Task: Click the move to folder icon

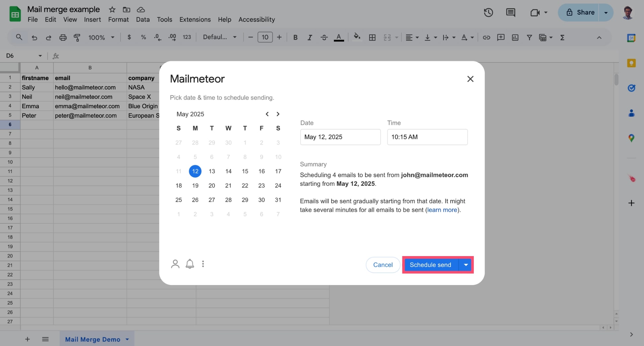Action: [126, 10]
